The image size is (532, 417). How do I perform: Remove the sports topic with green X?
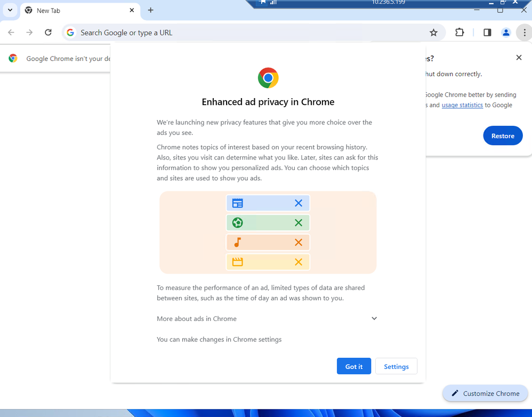tap(298, 222)
